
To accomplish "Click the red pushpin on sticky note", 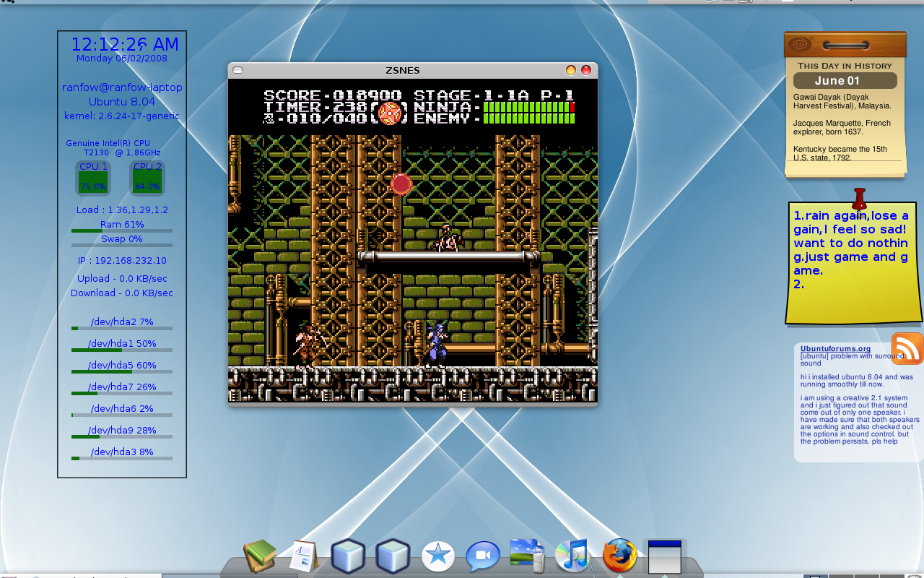I will pyautogui.click(x=859, y=199).
